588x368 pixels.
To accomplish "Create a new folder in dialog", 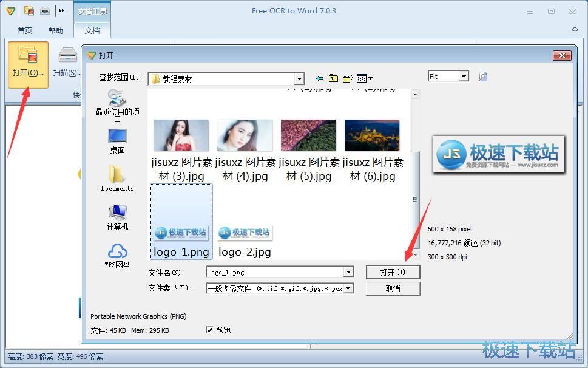I will [347, 78].
